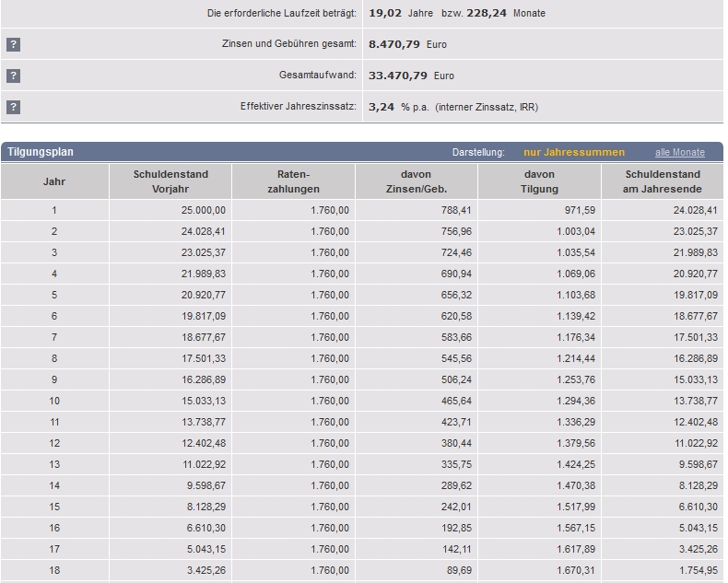Click interest value 289,62 in year 14
The width and height of the screenshot is (728, 583).
coord(456,485)
